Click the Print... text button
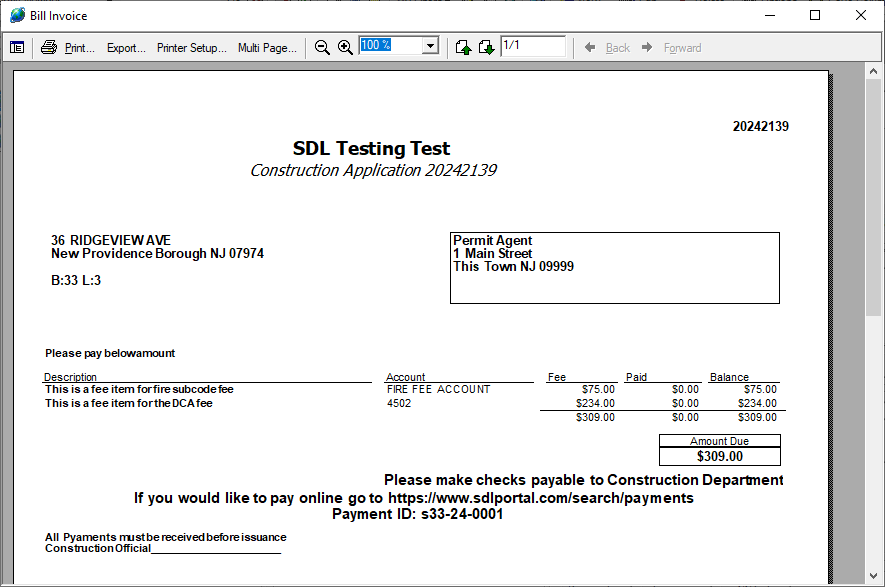This screenshot has width=885, height=587. click(x=80, y=48)
